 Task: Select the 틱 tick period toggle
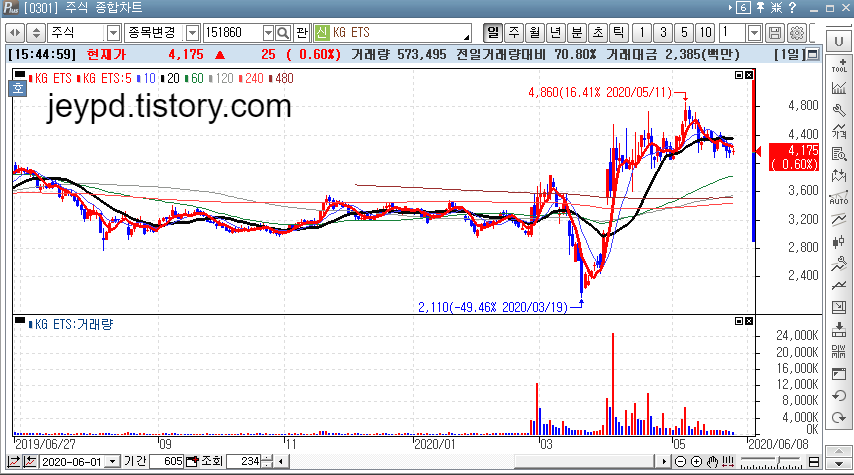(x=619, y=33)
